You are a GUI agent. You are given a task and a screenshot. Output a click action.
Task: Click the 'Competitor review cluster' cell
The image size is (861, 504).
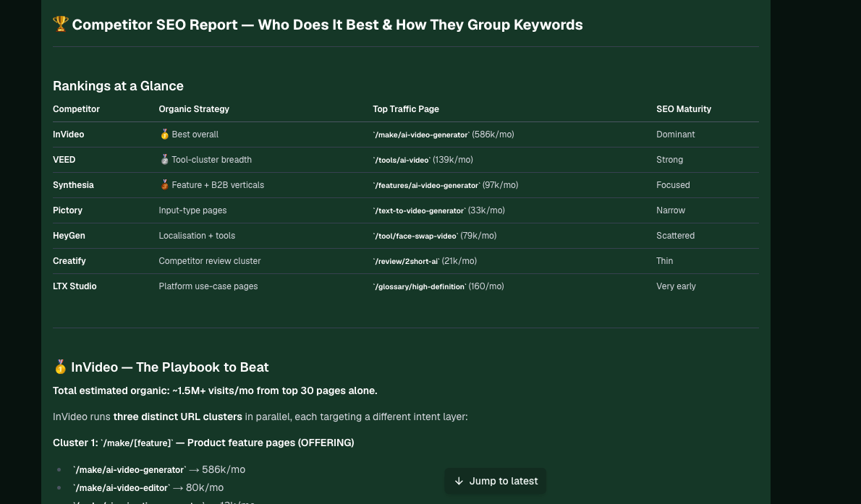pyautogui.click(x=210, y=261)
